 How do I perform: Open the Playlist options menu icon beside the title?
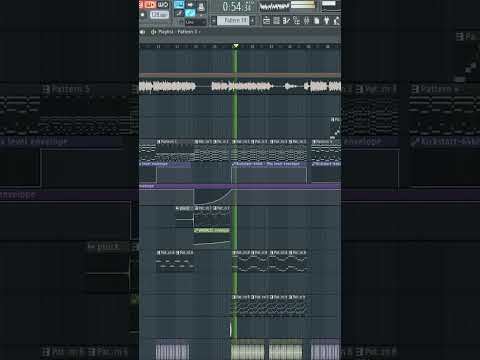tap(153, 32)
